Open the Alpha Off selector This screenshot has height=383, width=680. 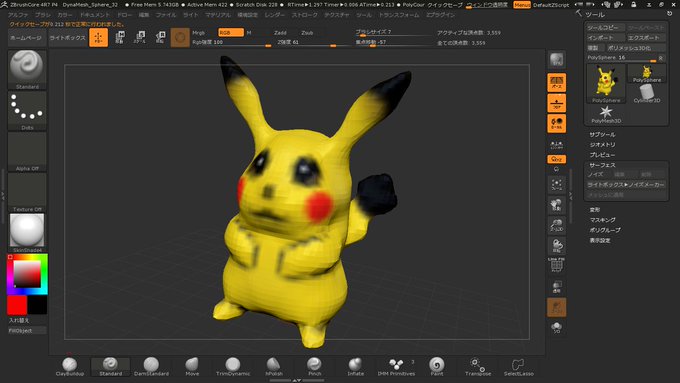point(27,151)
